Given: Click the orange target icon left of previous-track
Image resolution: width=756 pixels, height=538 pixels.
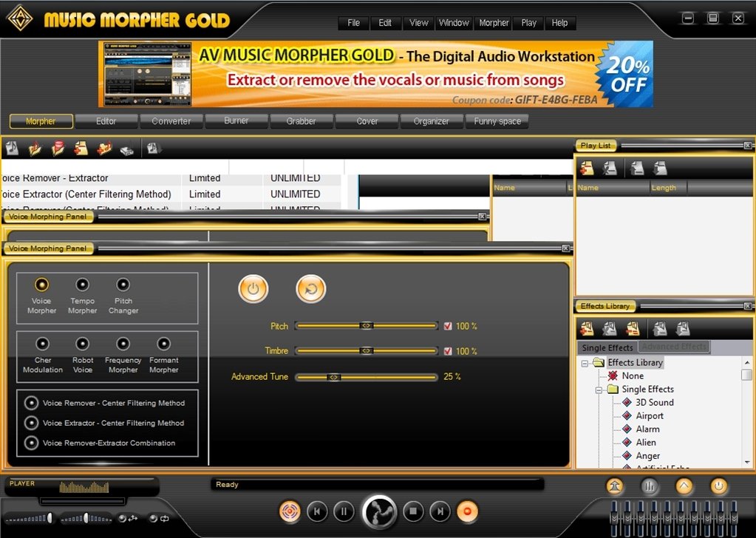Looking at the screenshot, I should 290,511.
